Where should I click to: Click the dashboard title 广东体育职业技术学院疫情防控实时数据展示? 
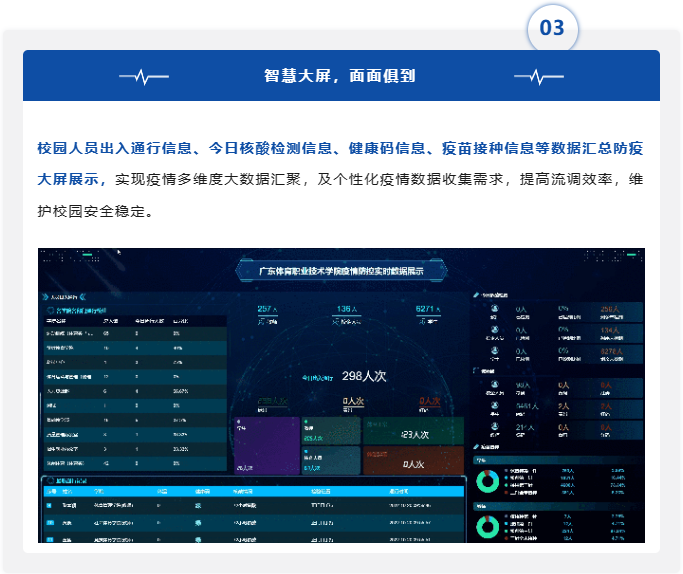pyautogui.click(x=341, y=270)
